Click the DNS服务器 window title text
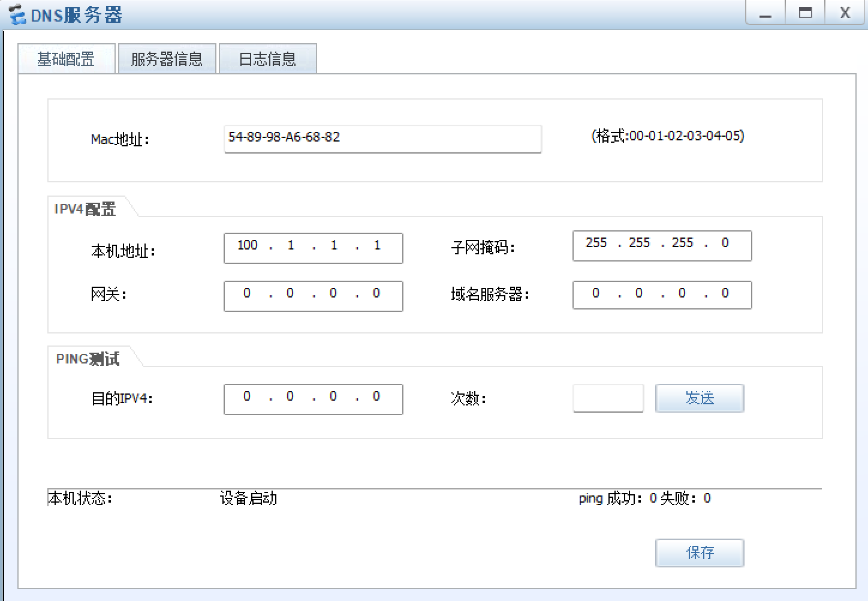The height and width of the screenshot is (601, 868). click(x=77, y=15)
